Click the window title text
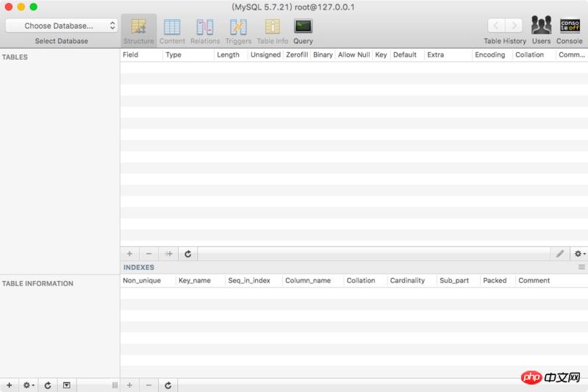This screenshot has height=392, width=588. coord(293,7)
